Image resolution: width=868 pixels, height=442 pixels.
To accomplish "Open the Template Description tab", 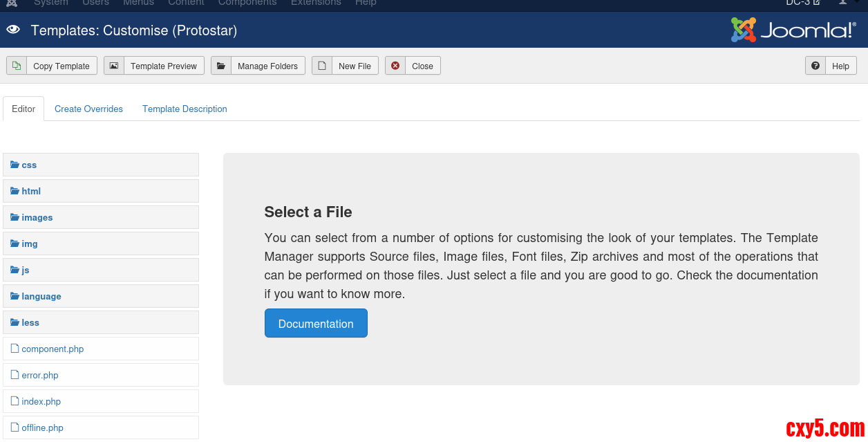I will (x=185, y=109).
